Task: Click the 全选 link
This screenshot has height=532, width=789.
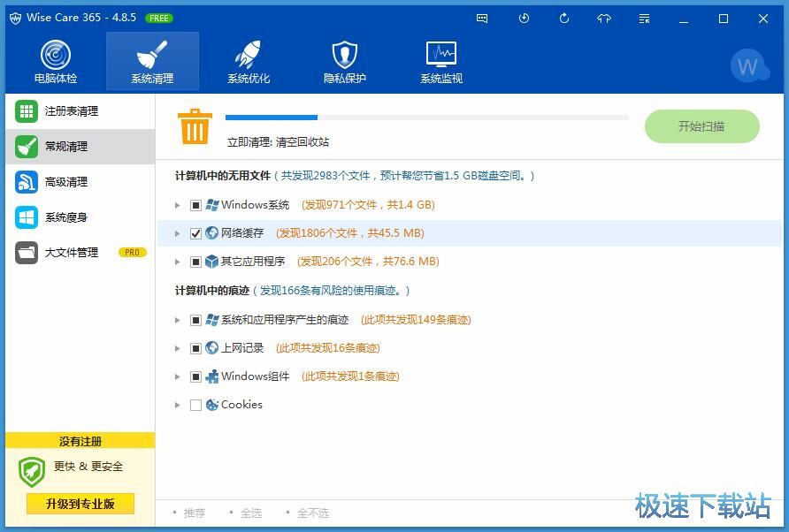Action: [x=251, y=513]
